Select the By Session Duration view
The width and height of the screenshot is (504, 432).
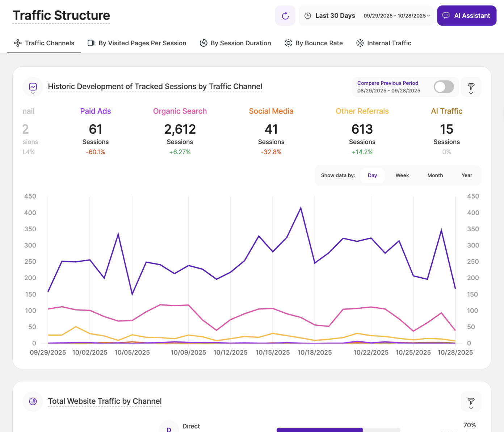click(x=235, y=43)
